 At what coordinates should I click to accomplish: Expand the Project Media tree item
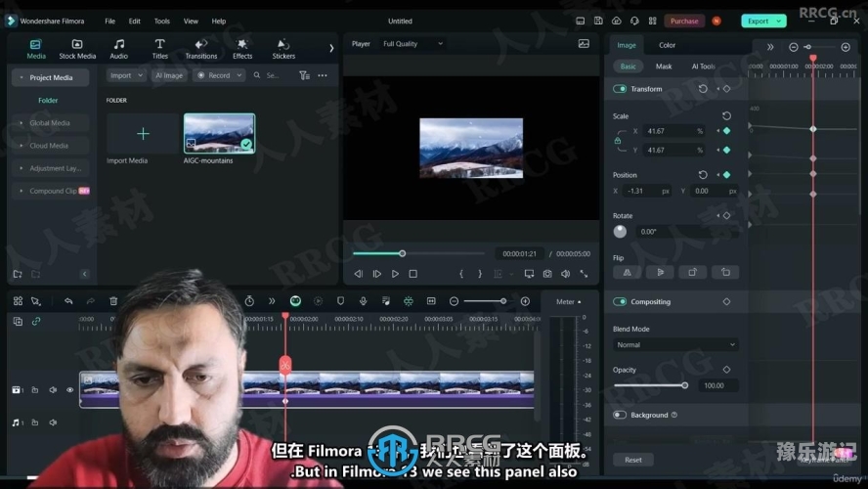[x=50, y=77]
